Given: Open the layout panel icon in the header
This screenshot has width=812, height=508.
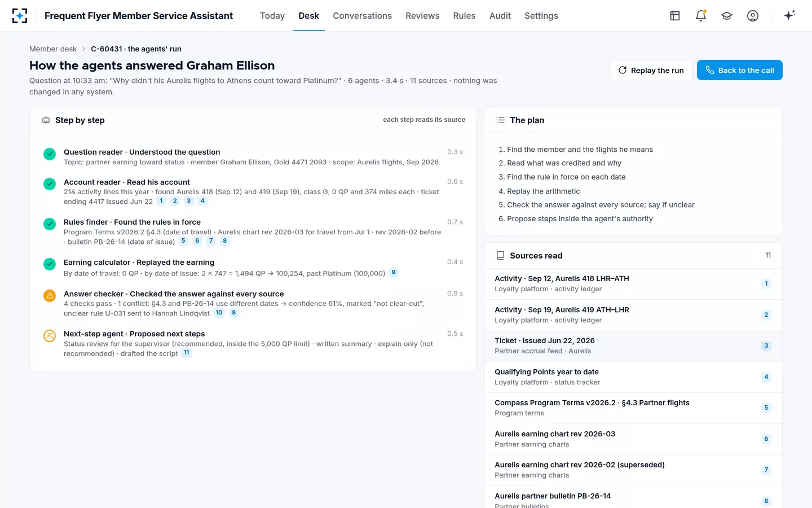Looking at the screenshot, I should (675, 16).
